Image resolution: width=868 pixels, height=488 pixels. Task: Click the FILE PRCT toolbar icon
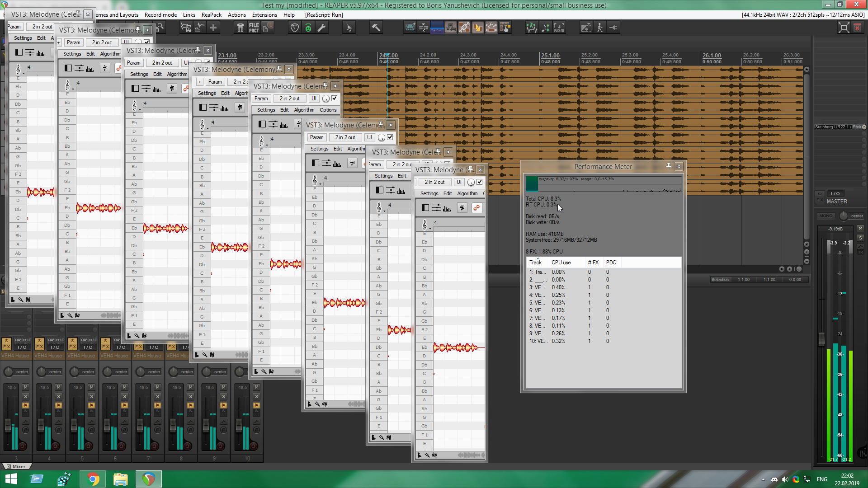[x=254, y=28]
